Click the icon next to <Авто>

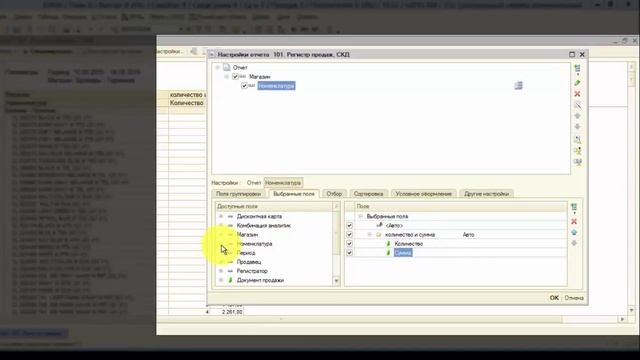(379, 225)
